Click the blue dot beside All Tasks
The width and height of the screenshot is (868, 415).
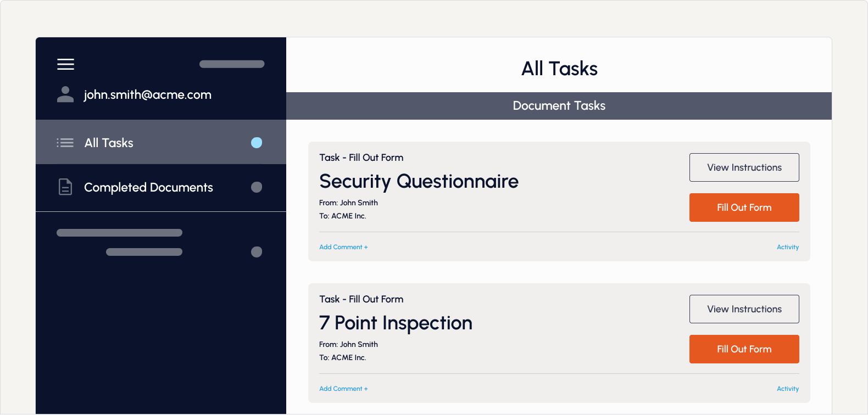[x=257, y=143]
